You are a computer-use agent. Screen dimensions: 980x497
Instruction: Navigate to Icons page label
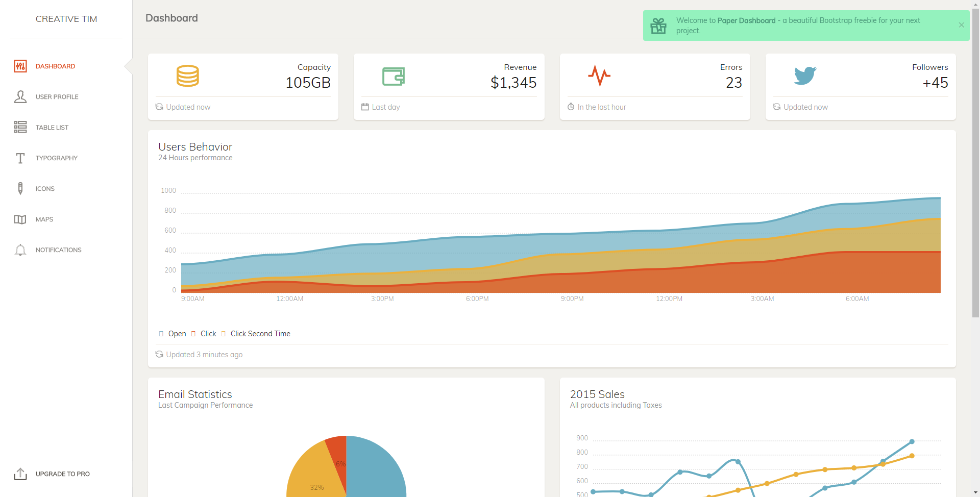[45, 189]
